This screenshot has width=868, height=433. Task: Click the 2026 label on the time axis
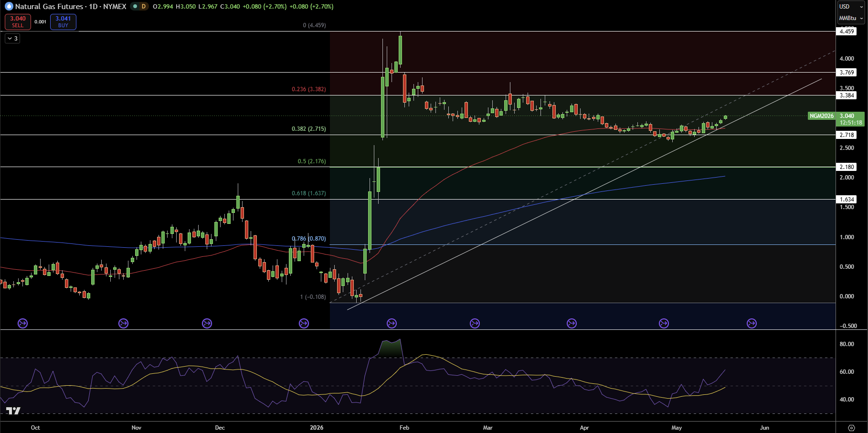(317, 428)
